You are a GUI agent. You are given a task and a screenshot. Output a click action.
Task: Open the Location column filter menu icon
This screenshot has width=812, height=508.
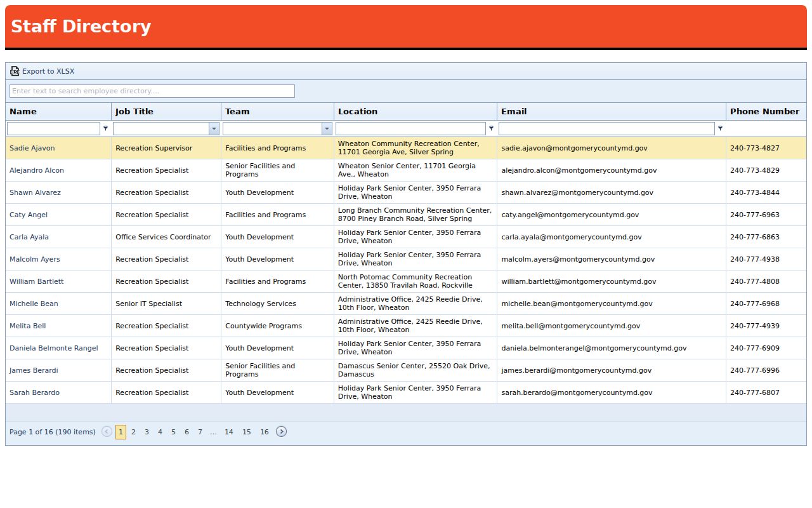(x=491, y=128)
